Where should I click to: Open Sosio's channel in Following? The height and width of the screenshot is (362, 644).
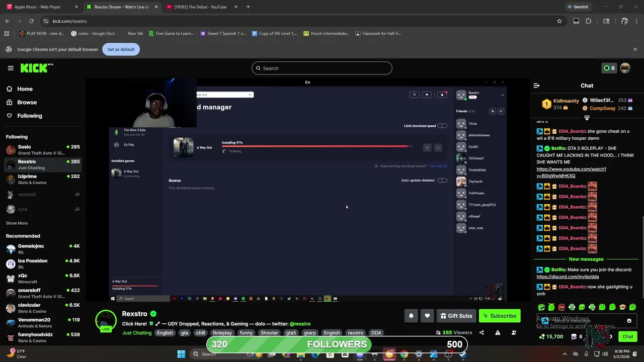(x=43, y=150)
